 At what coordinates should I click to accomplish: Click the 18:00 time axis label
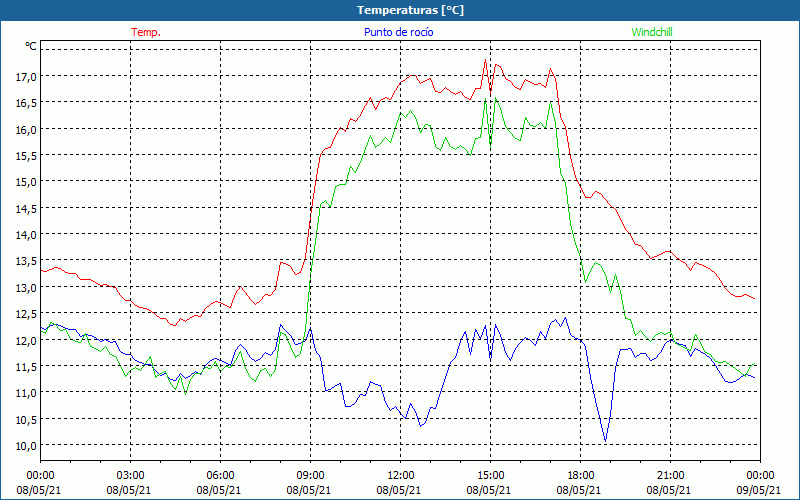581,476
